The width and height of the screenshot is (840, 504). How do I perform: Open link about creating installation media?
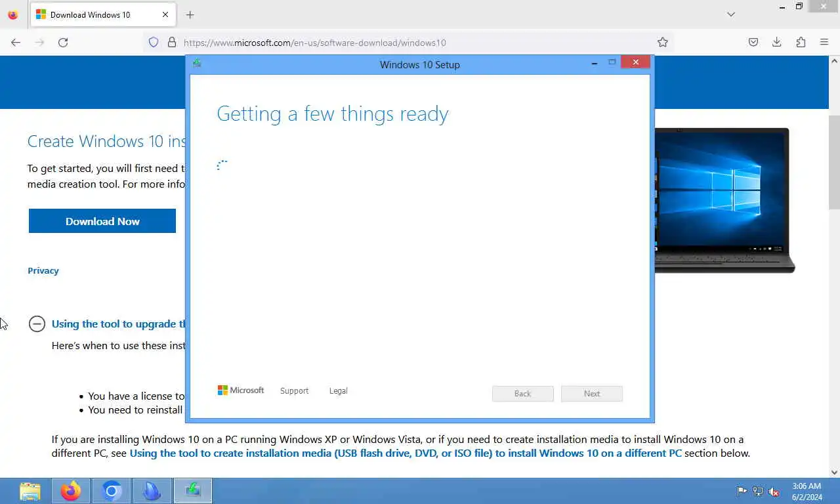coord(406,453)
